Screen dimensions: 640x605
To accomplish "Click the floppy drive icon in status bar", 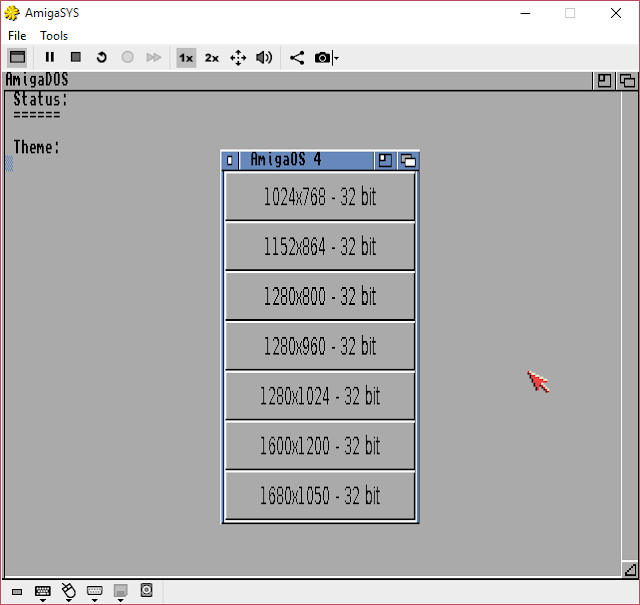I will [120, 592].
